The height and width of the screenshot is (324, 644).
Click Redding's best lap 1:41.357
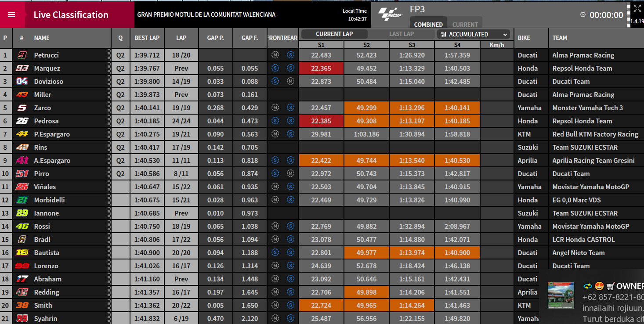click(x=147, y=292)
